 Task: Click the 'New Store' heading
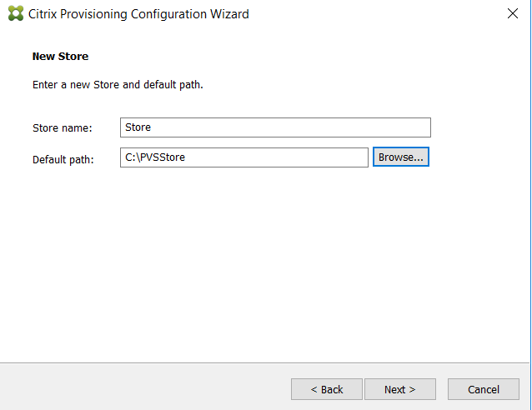point(60,57)
